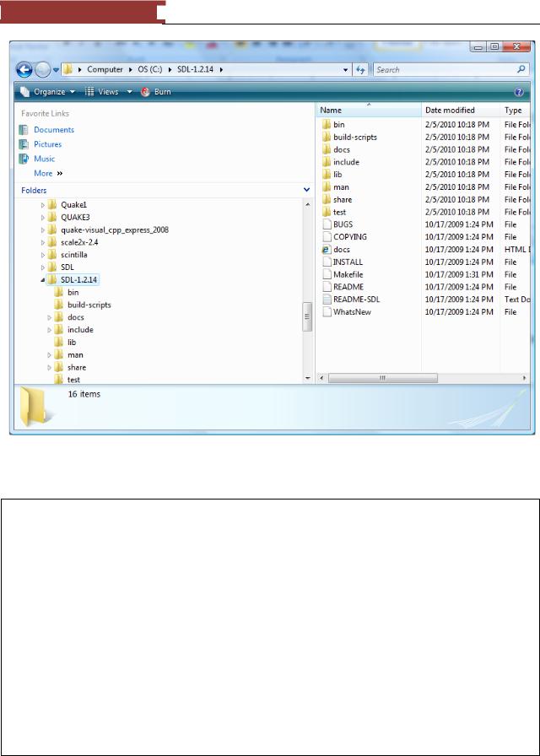Select bin folder icon in file list
540x756 pixels.
click(x=327, y=125)
